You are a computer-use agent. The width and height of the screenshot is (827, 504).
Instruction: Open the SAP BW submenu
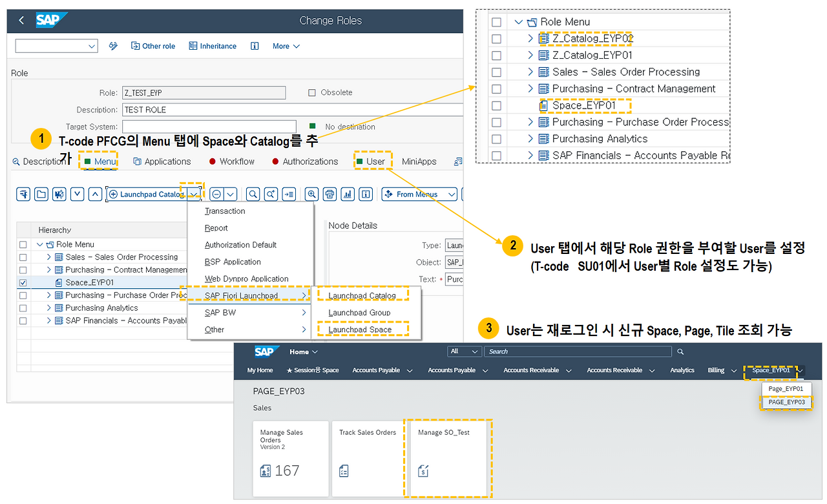click(x=251, y=313)
